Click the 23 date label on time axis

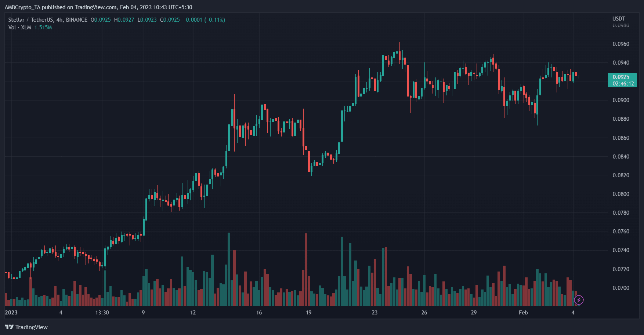(375, 313)
